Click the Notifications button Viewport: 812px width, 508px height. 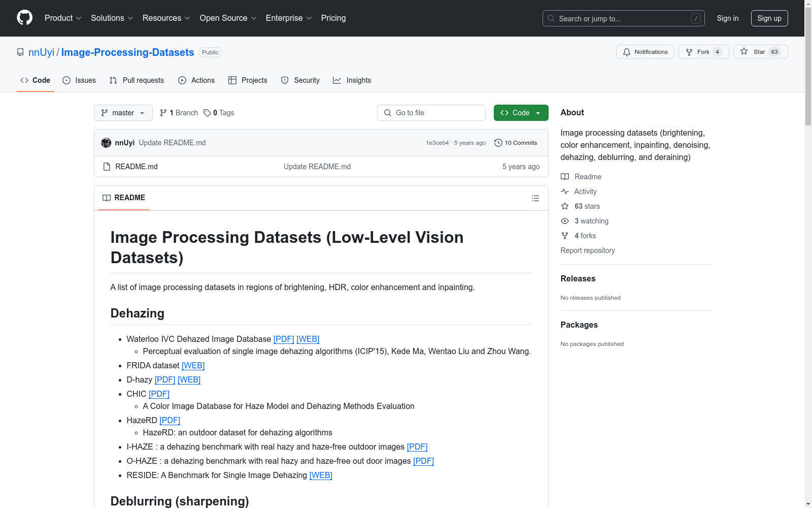coord(645,52)
